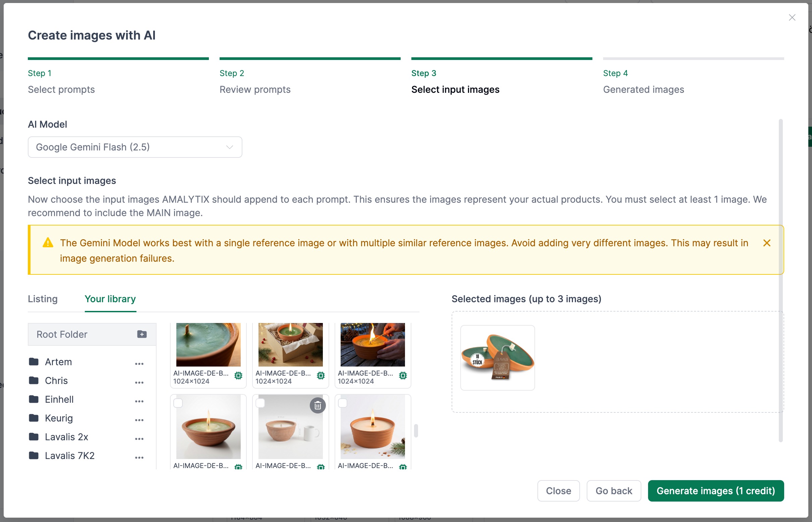Switch to the Listing tab
Screen dimensions: 812x522
click(x=43, y=299)
